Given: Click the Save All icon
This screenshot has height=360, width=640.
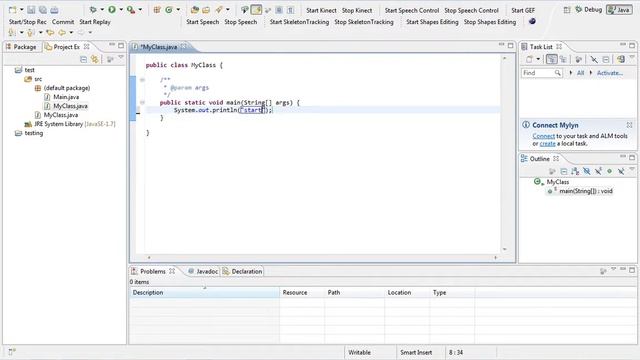Looking at the screenshot, I should coord(42,10).
